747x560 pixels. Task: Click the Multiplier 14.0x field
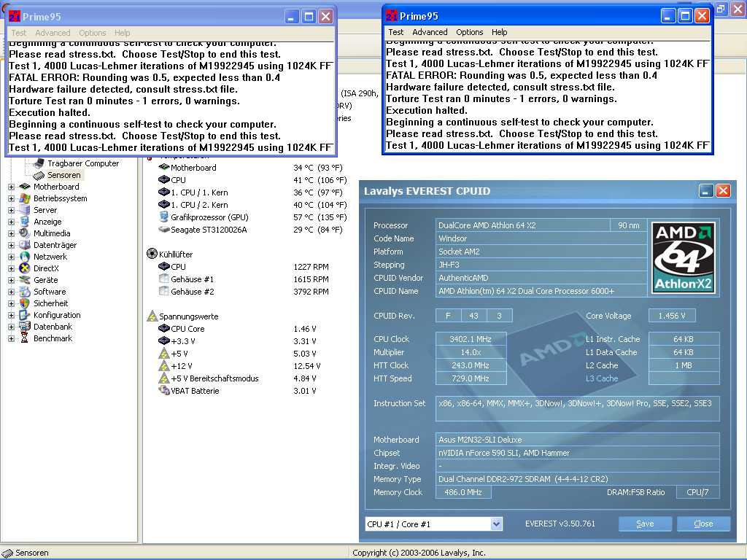(471, 352)
